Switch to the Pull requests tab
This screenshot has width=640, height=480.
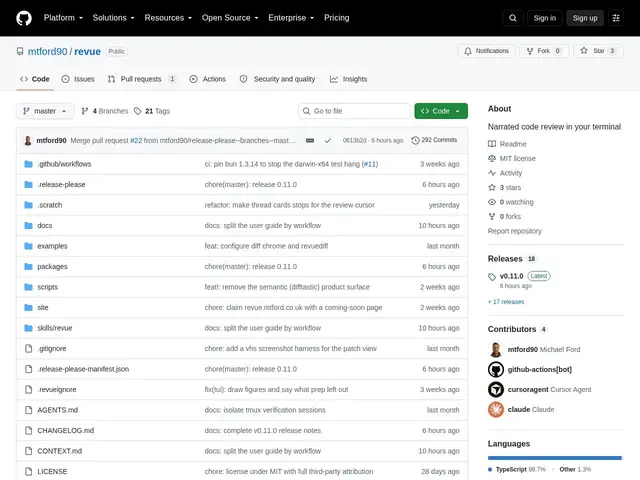tap(142, 79)
